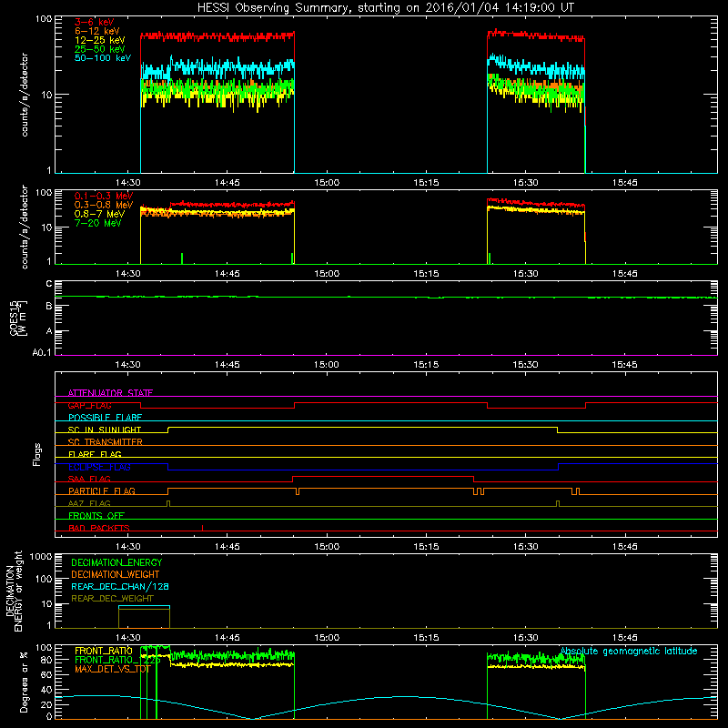Click the Degrees or % axis title
Screen dimensions: 728x728
pos(25,682)
